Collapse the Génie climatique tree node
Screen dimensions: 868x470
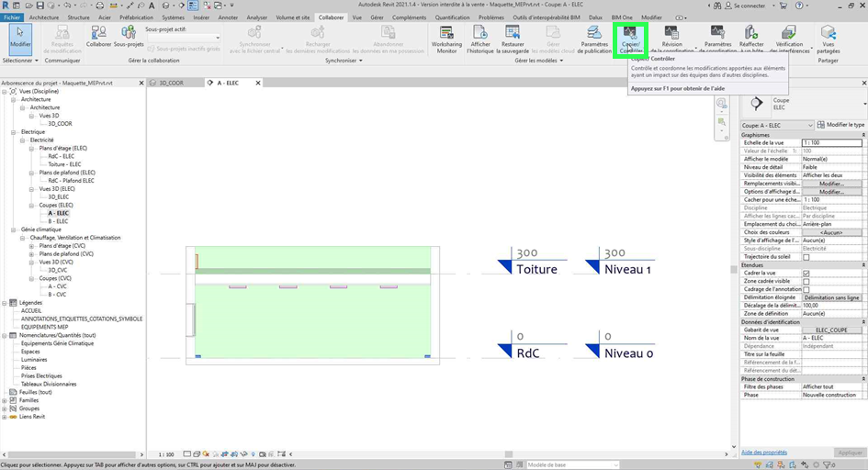pos(13,229)
